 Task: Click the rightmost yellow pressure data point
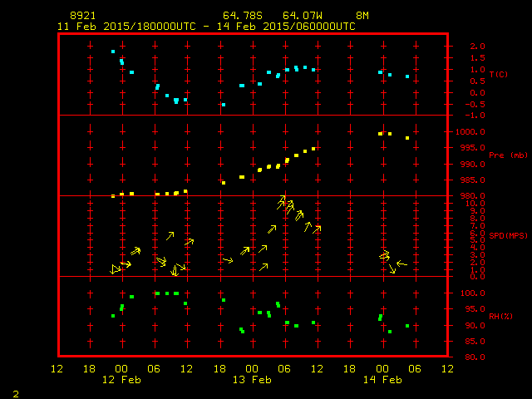[407, 138]
